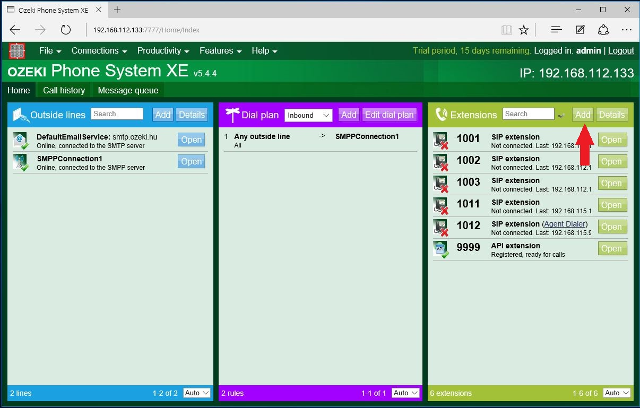This screenshot has height=408, width=640.
Task: Switch to the Home tab
Action: click(x=19, y=90)
